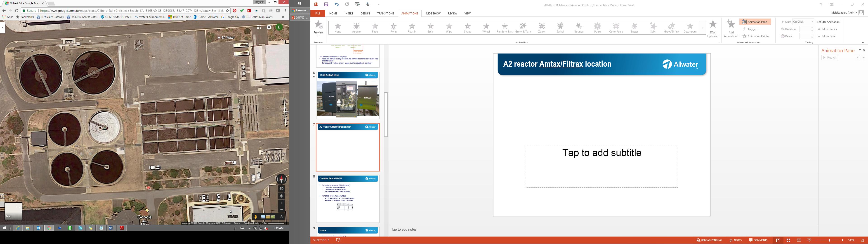Select the Spin emphasis effect
This screenshot has height=244, width=868.
point(653,28)
